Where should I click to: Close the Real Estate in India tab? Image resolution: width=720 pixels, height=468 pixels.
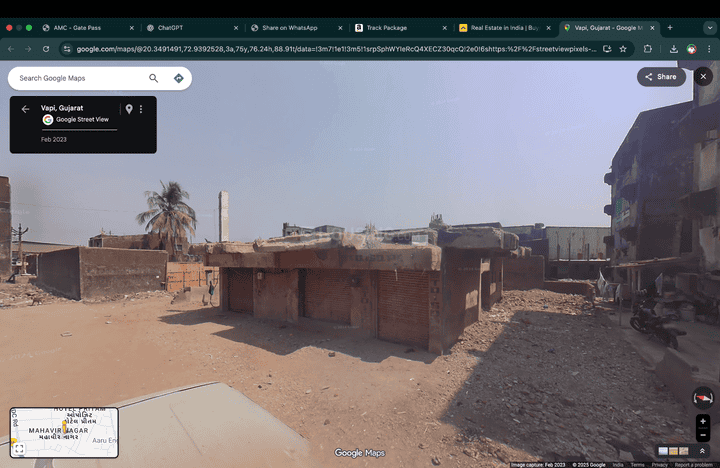(549, 28)
